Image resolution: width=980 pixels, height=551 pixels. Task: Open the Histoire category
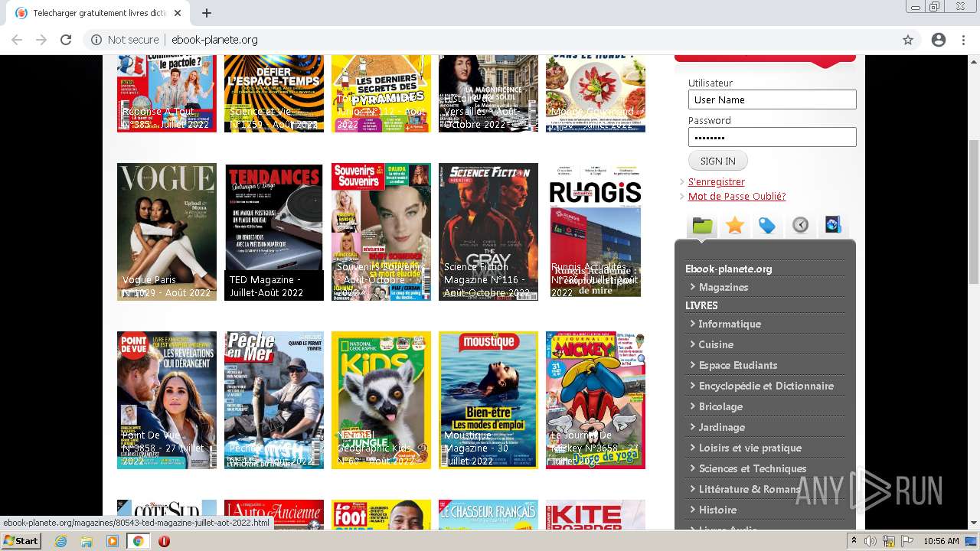(x=717, y=510)
